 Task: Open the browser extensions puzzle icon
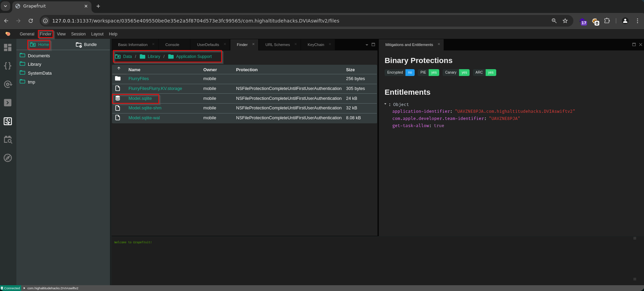[607, 21]
